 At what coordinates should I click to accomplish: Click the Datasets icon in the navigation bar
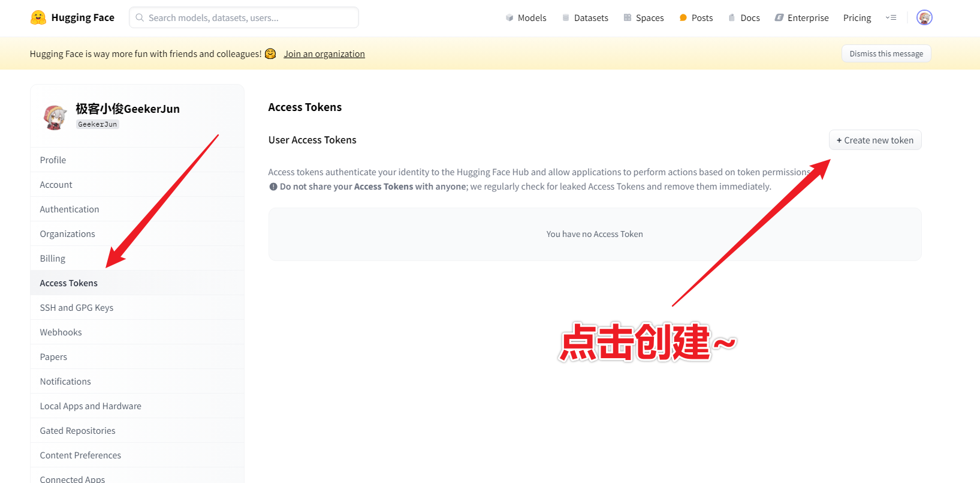(x=566, y=17)
